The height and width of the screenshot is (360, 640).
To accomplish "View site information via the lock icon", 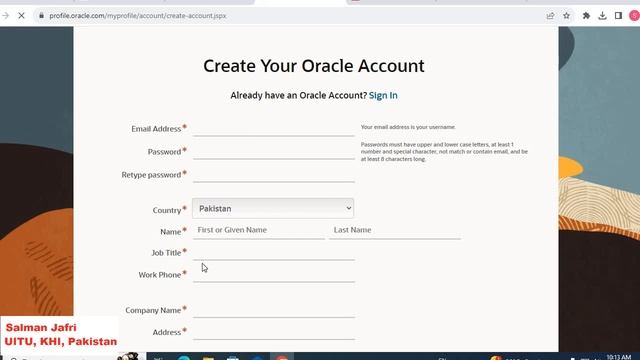I will (x=41, y=16).
